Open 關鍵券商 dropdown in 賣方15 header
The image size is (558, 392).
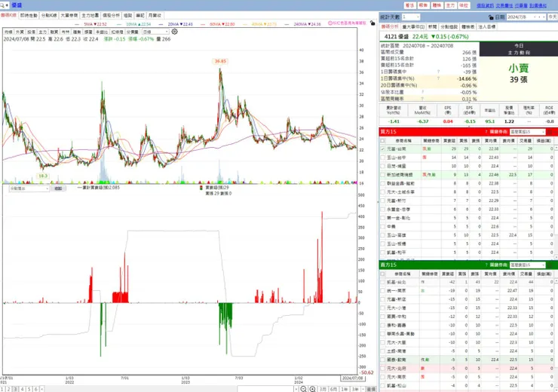click(527, 265)
